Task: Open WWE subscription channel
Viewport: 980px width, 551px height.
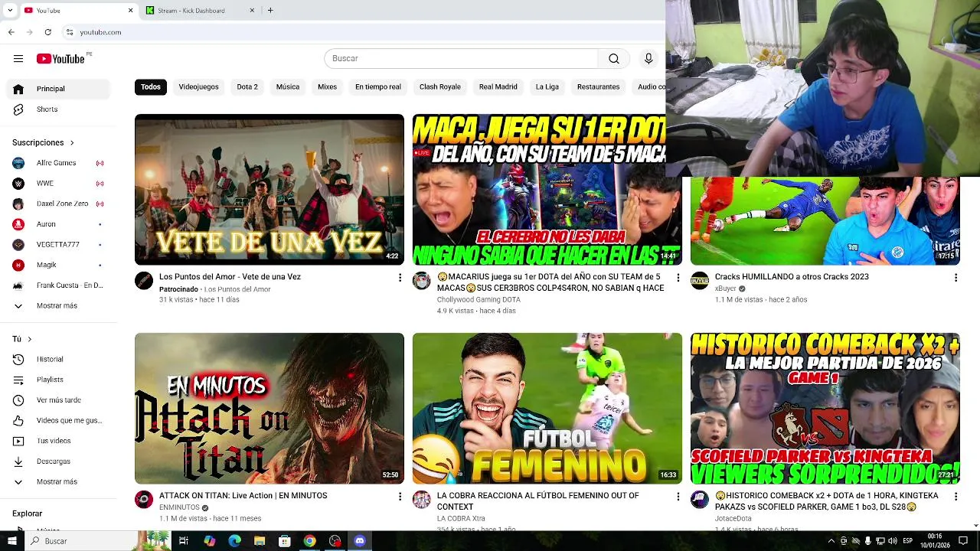Action: pos(58,184)
